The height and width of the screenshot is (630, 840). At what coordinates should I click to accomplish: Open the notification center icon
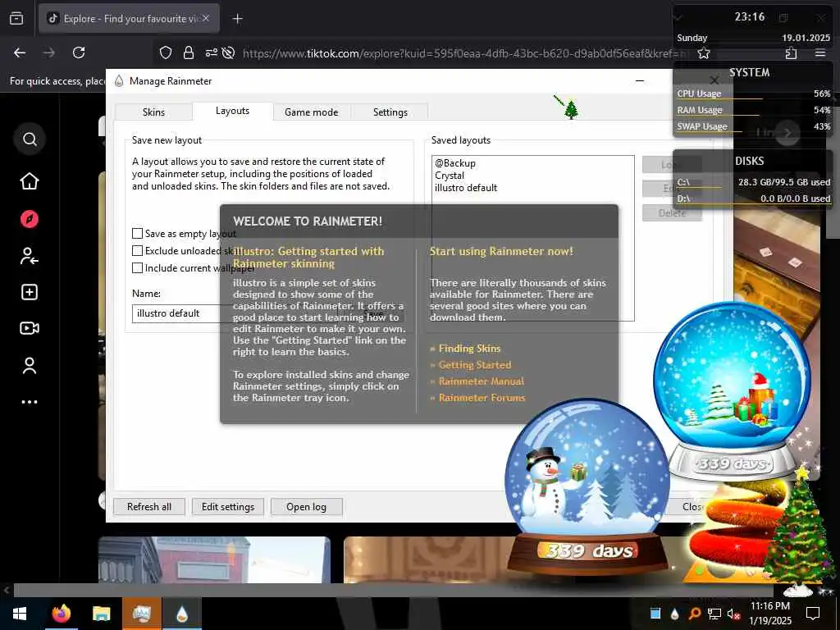[x=813, y=614]
